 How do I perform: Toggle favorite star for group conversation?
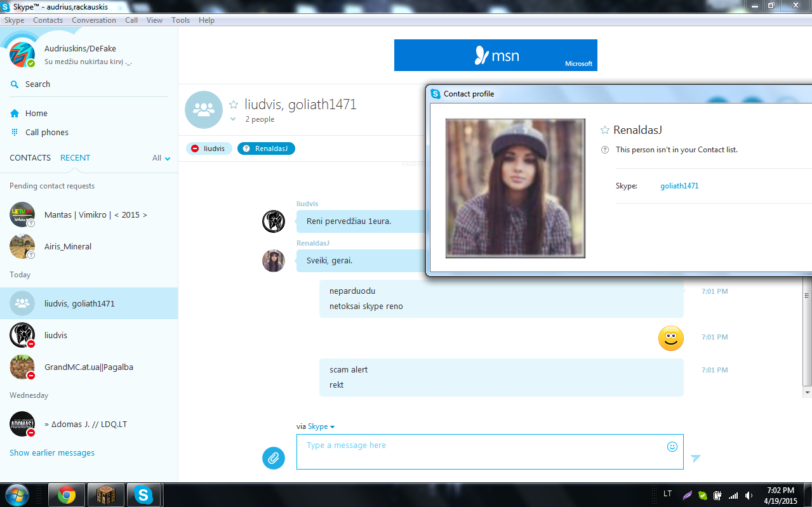[234, 105]
